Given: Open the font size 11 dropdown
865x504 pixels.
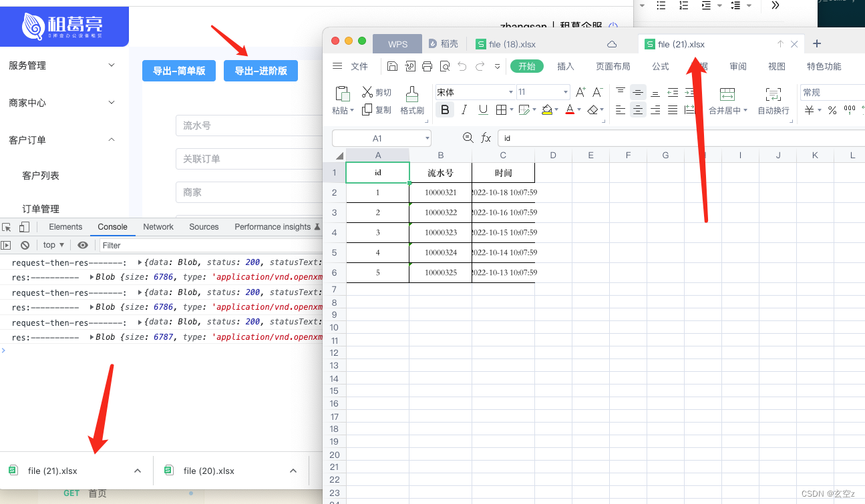Looking at the screenshot, I should point(566,92).
